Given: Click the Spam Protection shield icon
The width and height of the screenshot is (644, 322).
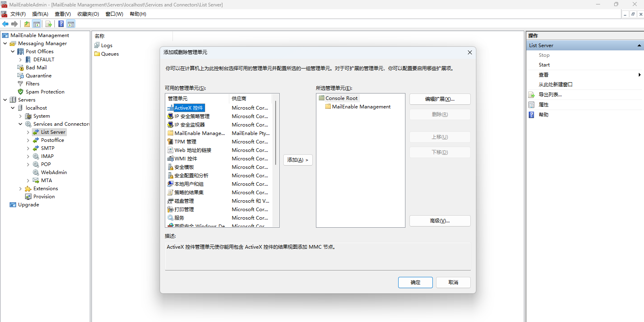Looking at the screenshot, I should (x=21, y=92).
